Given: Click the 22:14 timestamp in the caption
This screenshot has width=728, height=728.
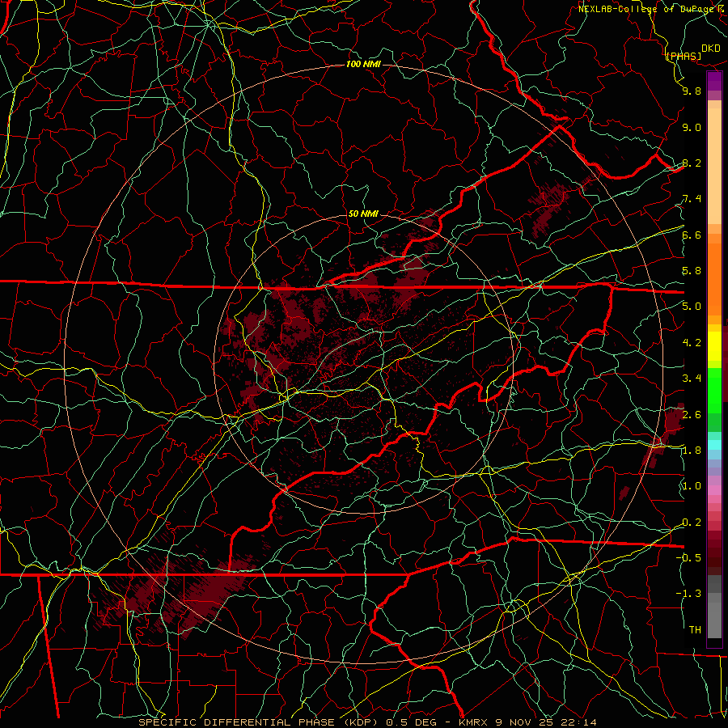Looking at the screenshot, I should point(580,722).
